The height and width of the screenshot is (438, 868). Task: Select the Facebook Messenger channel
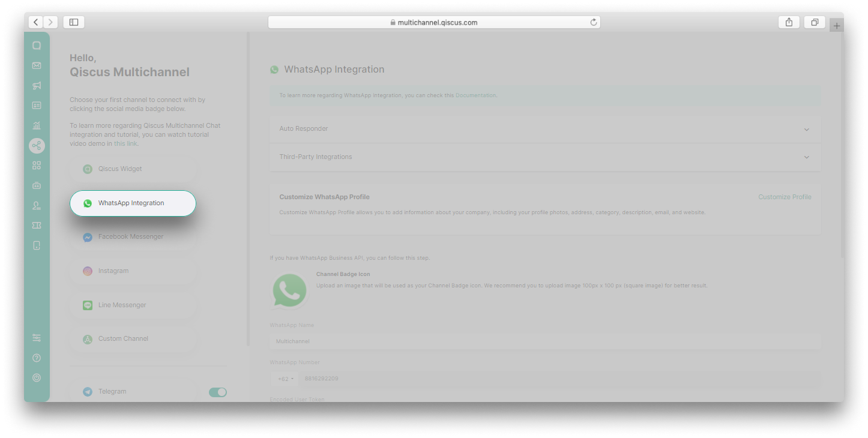tap(133, 237)
